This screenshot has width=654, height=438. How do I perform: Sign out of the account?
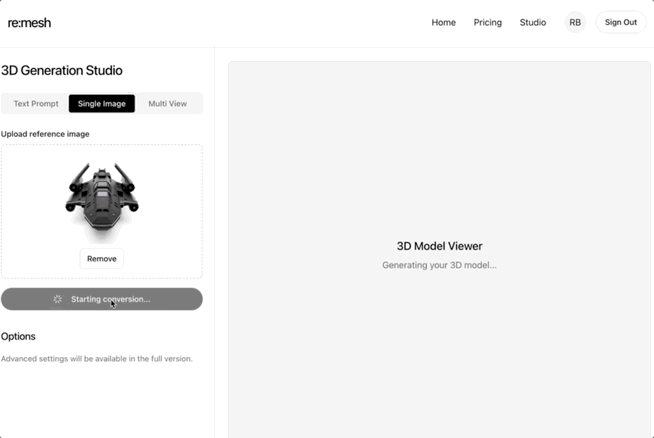621,23
